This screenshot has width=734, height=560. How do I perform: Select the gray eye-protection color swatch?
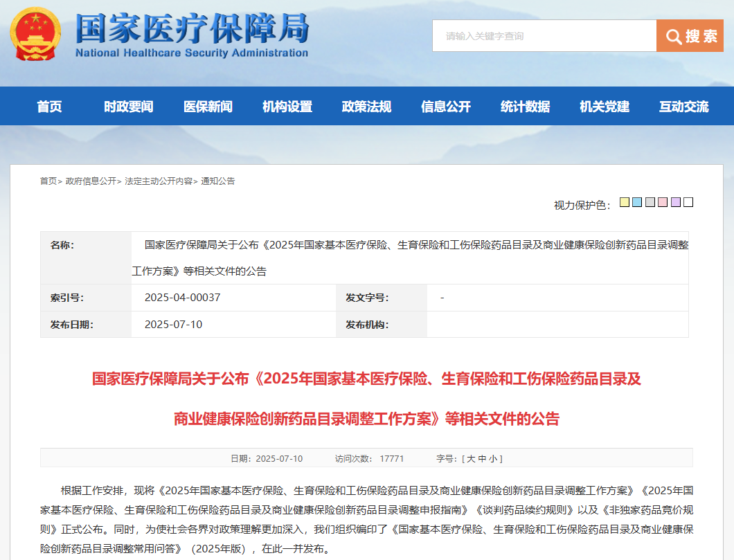pyautogui.click(x=650, y=202)
